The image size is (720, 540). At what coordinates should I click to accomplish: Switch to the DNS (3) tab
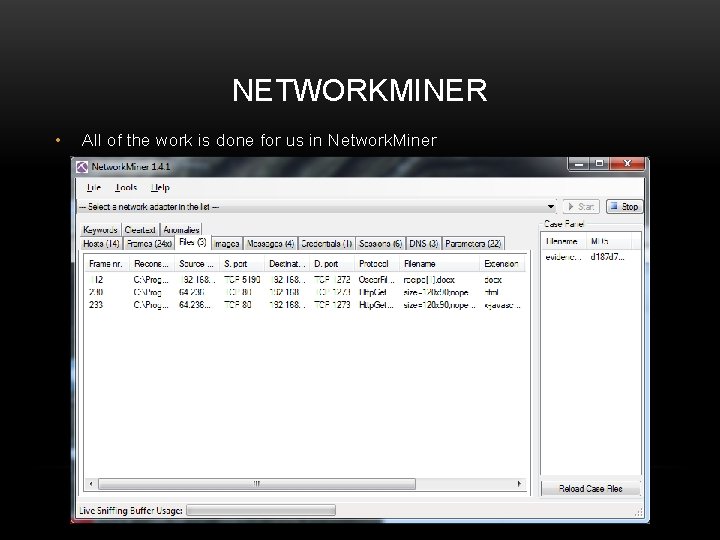[x=423, y=243]
